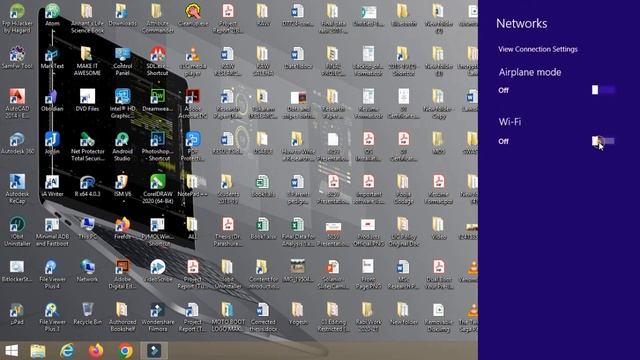Select the Android Studio shortcut
The image size is (640, 360).
(x=122, y=146)
